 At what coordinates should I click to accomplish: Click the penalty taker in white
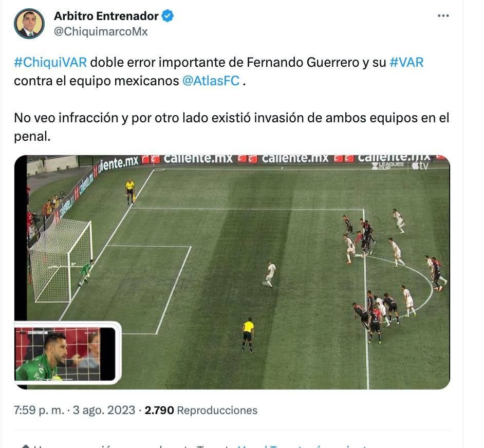269,274
